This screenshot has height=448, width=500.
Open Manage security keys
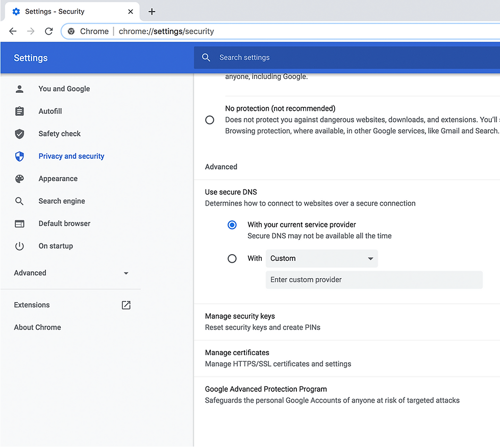click(347, 322)
